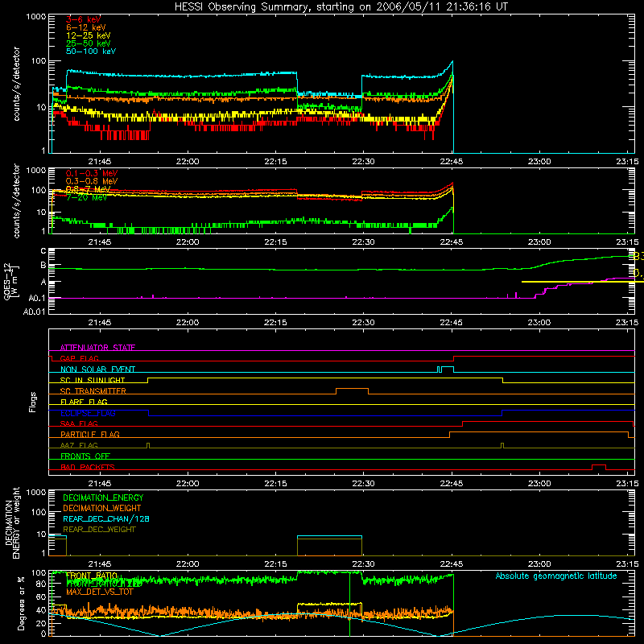Viewport: 644px width, 644px height.
Task: Click the GOES-12 axis title
Action: (7, 281)
